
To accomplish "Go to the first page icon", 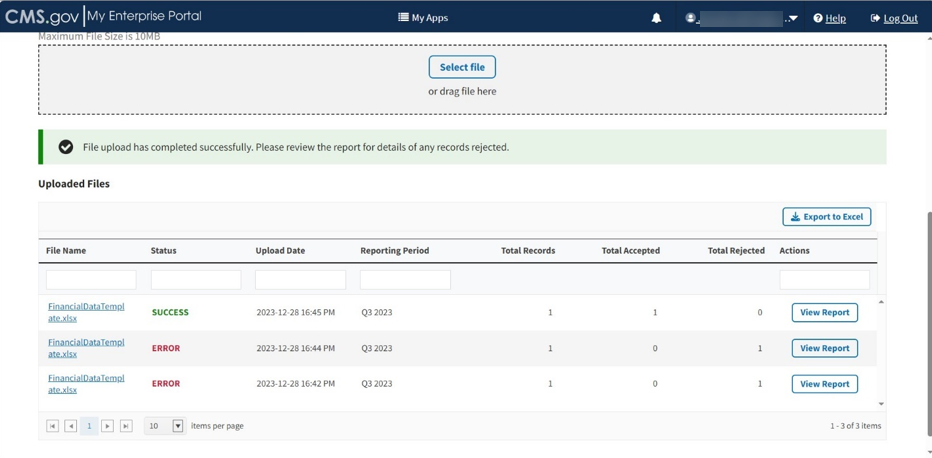I will (x=53, y=426).
